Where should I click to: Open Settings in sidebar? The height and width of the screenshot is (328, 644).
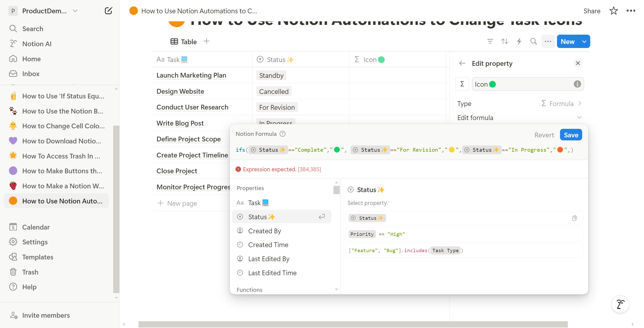pos(35,242)
